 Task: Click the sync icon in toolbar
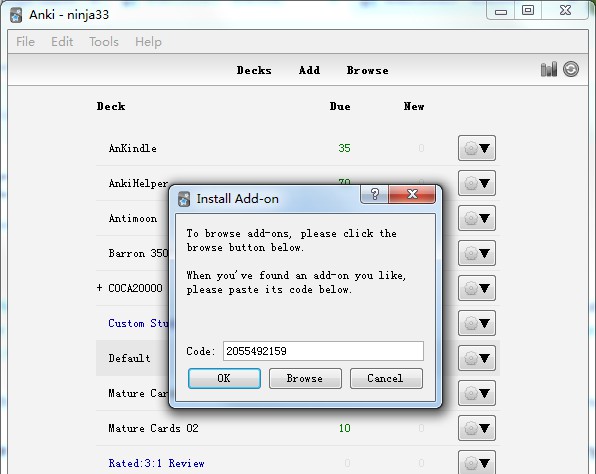[571, 69]
